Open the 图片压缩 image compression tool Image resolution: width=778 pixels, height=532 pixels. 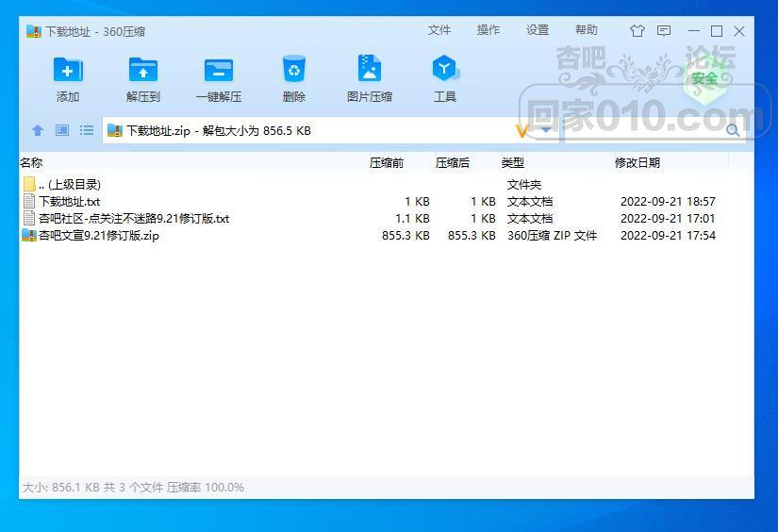pyautogui.click(x=370, y=68)
